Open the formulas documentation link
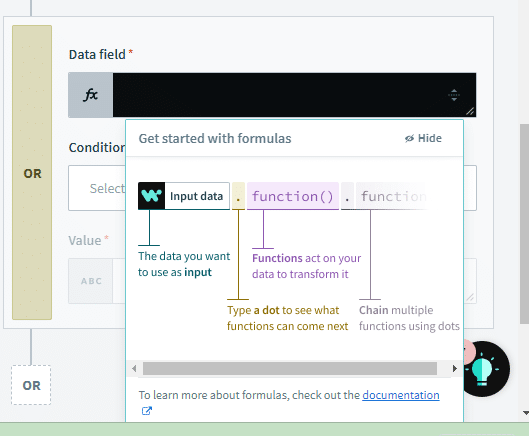Screen dimensions: 529x436 click(x=401, y=395)
